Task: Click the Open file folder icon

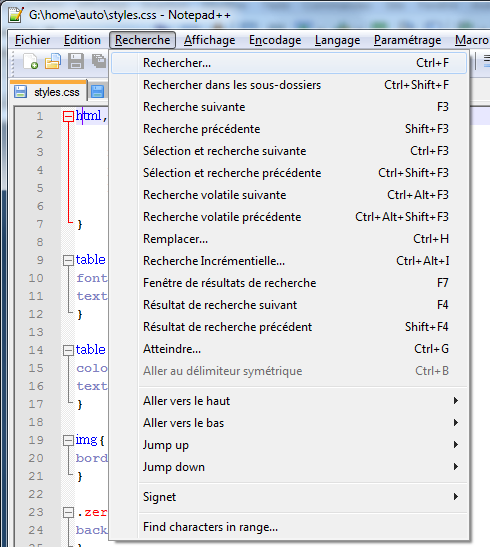Action: click(x=53, y=61)
